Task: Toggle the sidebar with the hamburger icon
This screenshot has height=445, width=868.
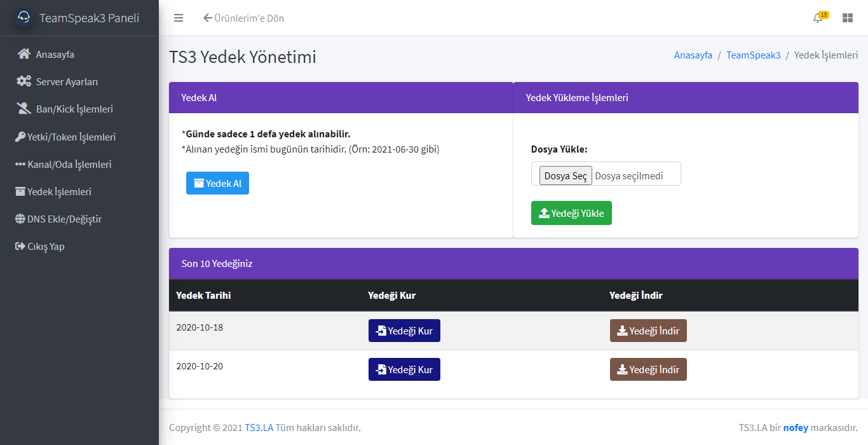Action: [179, 18]
